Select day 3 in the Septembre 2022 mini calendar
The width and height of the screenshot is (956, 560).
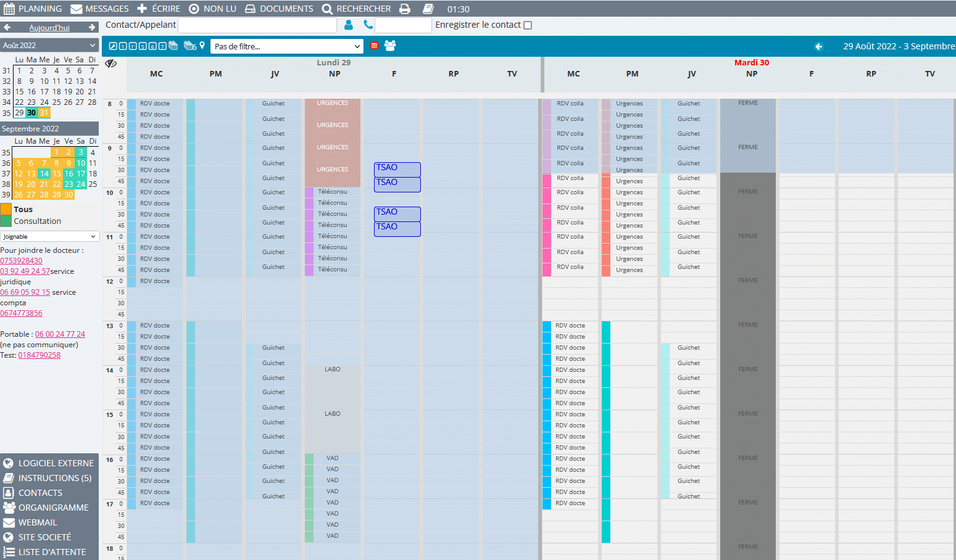point(81,152)
